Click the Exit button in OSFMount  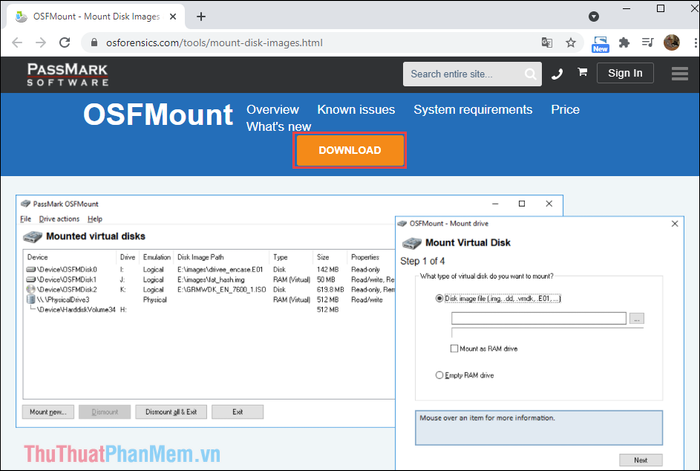[x=238, y=412]
